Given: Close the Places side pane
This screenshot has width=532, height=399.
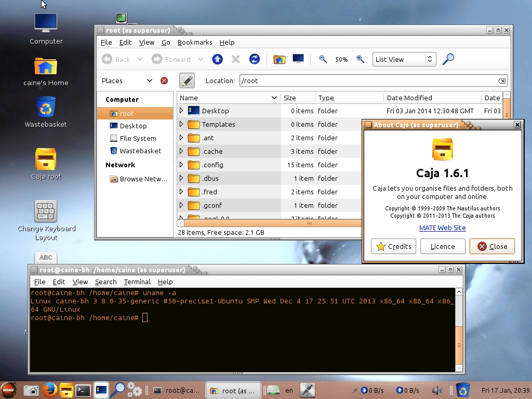Looking at the screenshot, I should pyautogui.click(x=164, y=81).
